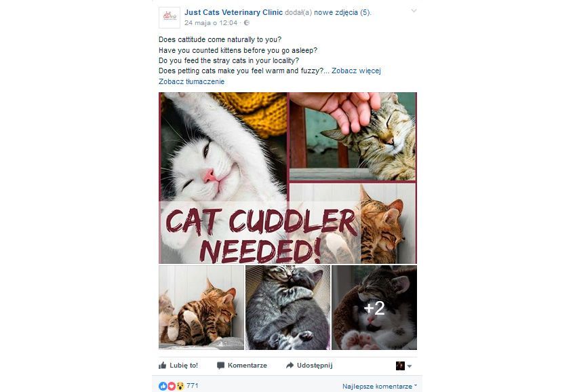Click the post timestamp 24 maja o 12:04
The image size is (575, 392).
211,23
